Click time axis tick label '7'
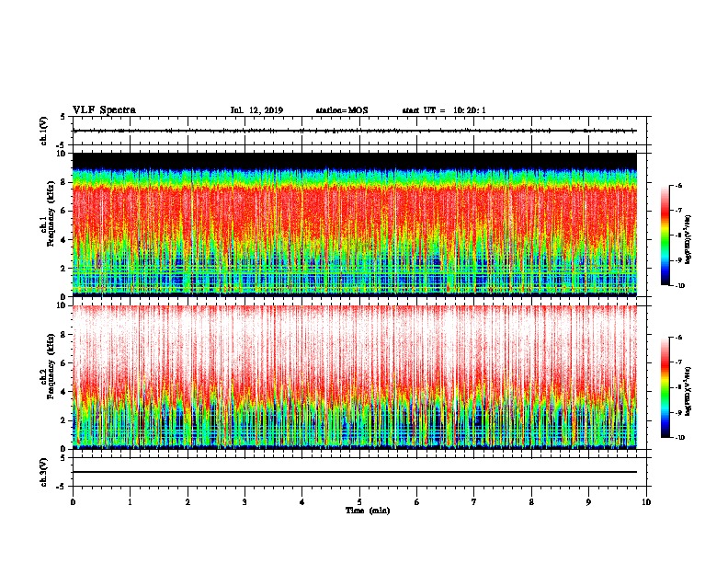 point(474,502)
